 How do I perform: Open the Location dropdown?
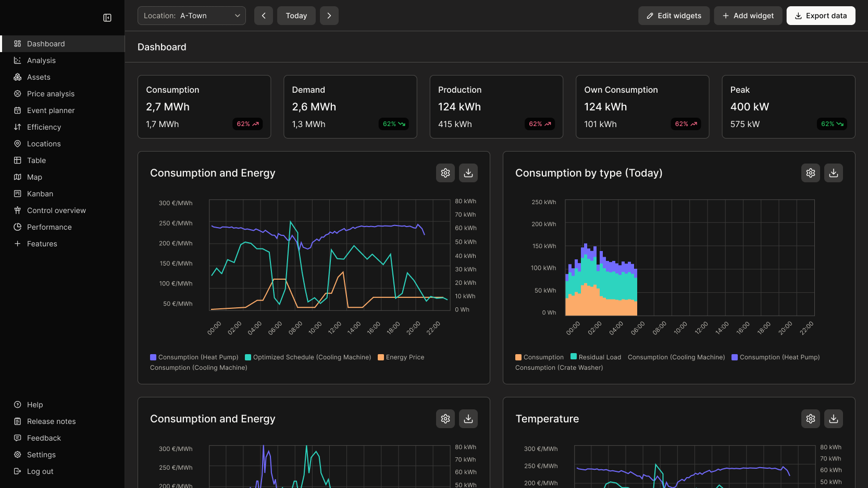tap(191, 16)
